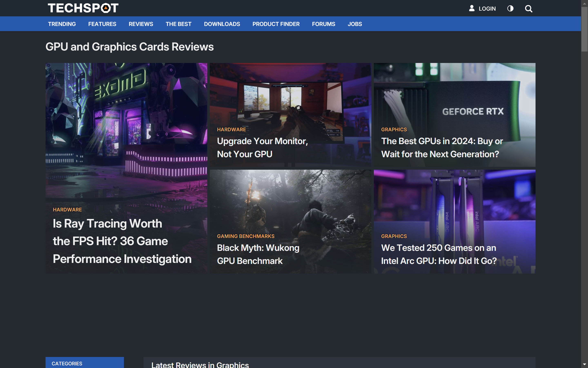
Task: Click GPU and Graphics Cards Reviews heading
Action: 129,47
